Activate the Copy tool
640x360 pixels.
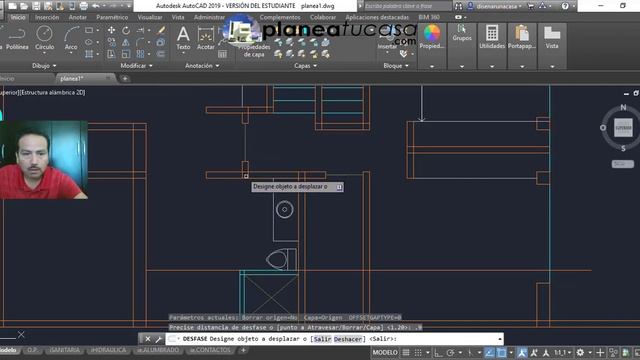pyautogui.click(x=111, y=42)
